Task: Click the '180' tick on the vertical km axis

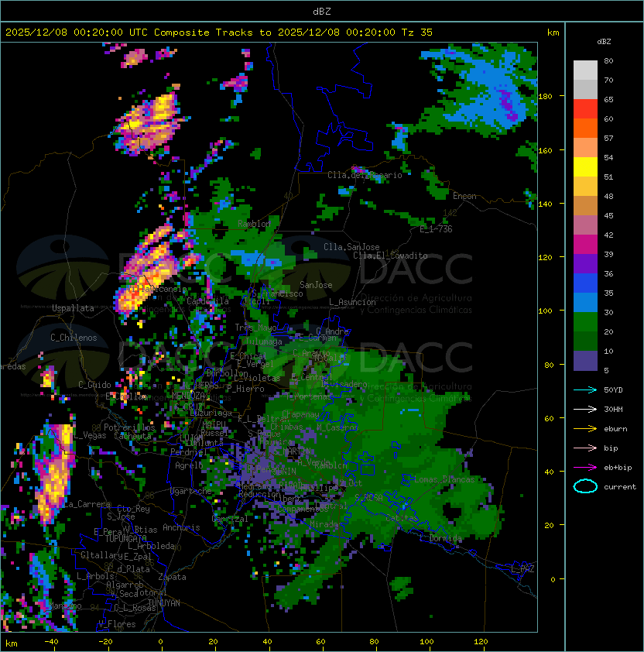Action: coord(545,97)
